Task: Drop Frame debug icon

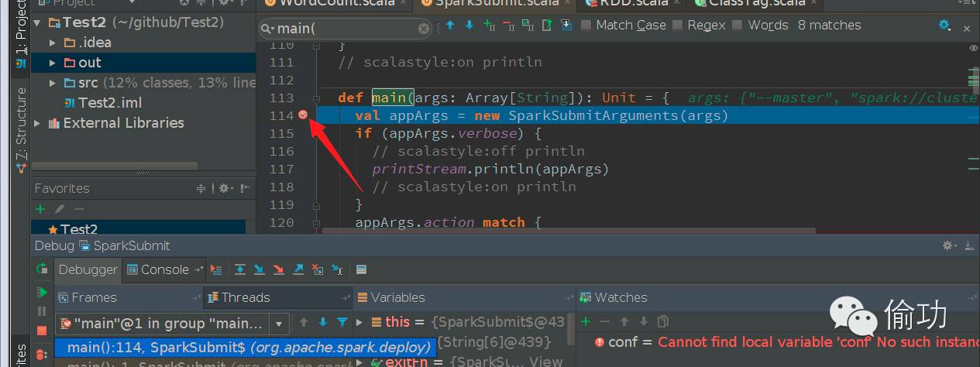Action: (x=318, y=269)
